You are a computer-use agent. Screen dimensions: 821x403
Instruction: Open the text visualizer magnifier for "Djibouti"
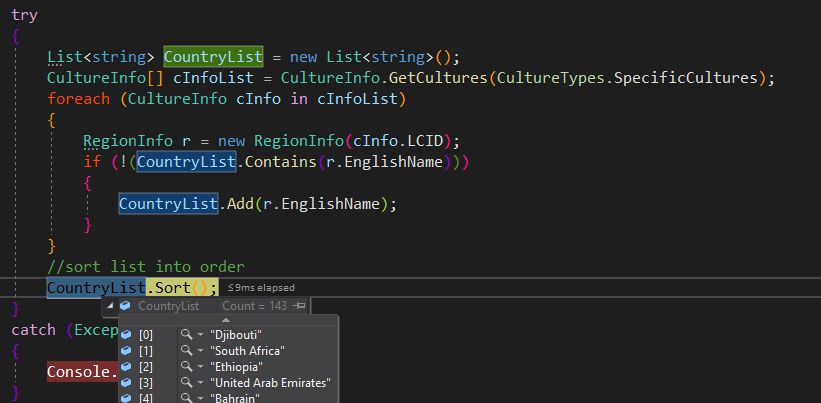[x=186, y=334]
